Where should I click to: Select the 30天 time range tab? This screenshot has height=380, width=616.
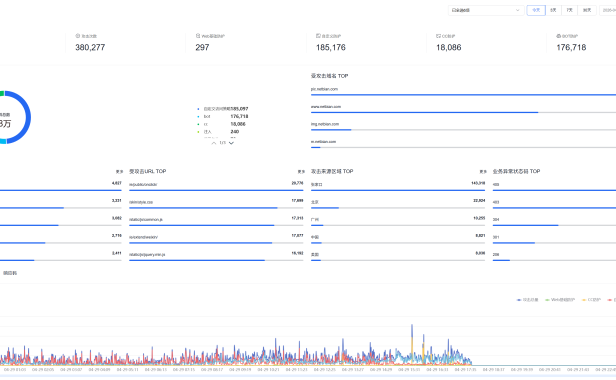coord(587,10)
